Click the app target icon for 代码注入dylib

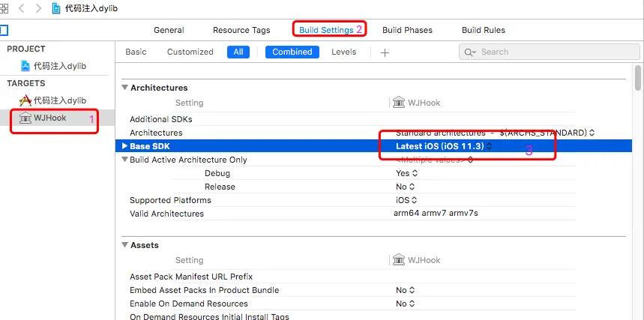(25, 100)
